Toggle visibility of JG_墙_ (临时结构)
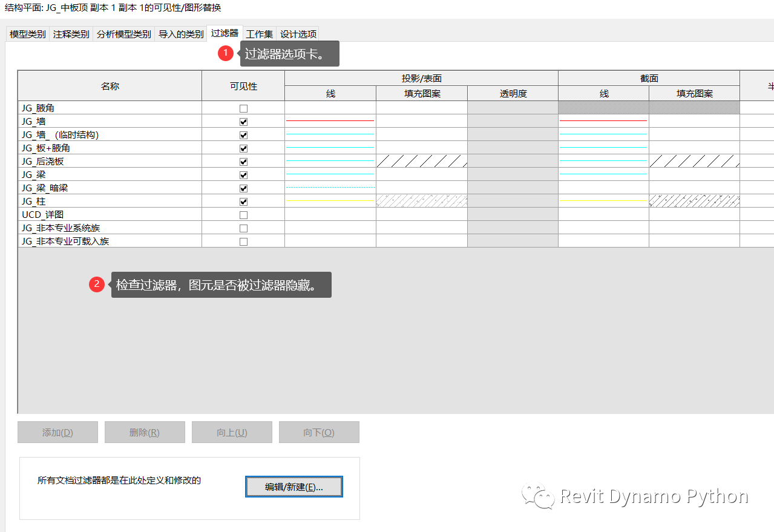 (243, 135)
